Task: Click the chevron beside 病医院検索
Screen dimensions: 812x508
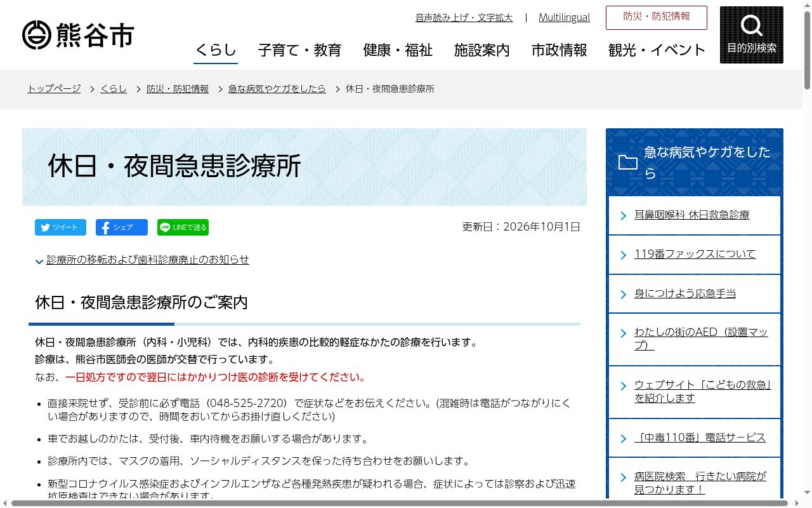Action: [624, 478]
